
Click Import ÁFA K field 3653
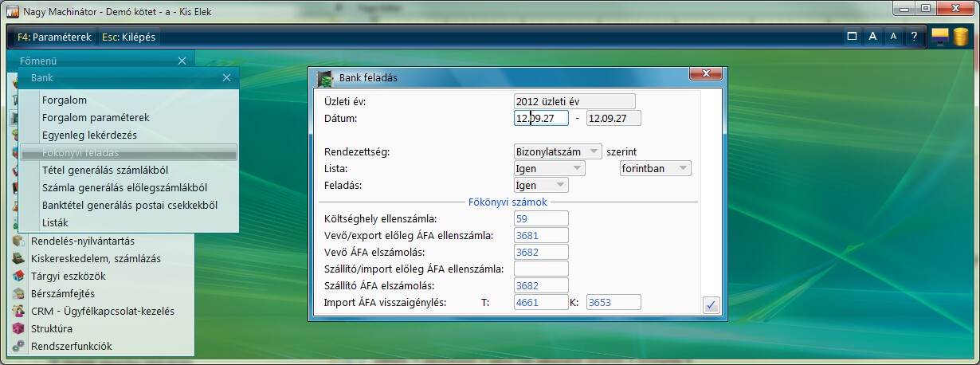[613, 302]
